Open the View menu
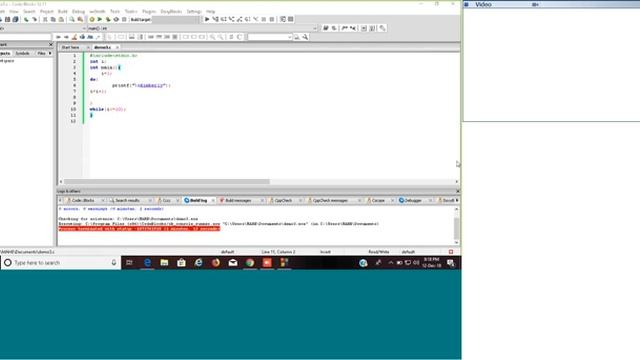Screen dimensions: 640x360 (x=13, y=11)
